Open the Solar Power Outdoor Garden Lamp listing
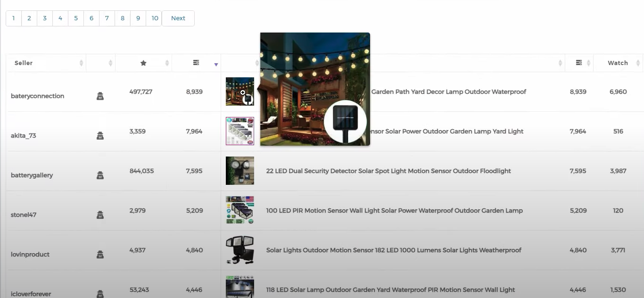 [x=447, y=132]
